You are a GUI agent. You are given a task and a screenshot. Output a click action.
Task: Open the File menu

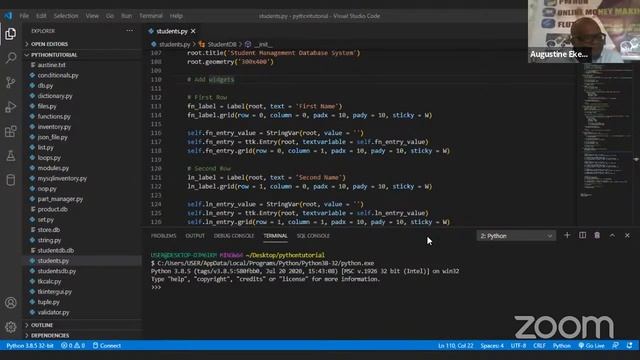click(x=24, y=16)
